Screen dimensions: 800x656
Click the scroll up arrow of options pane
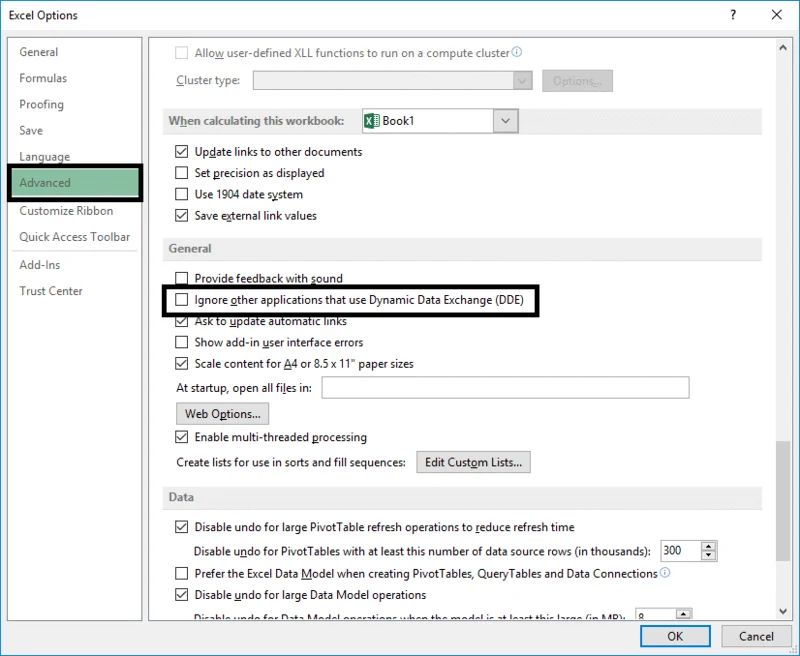783,47
